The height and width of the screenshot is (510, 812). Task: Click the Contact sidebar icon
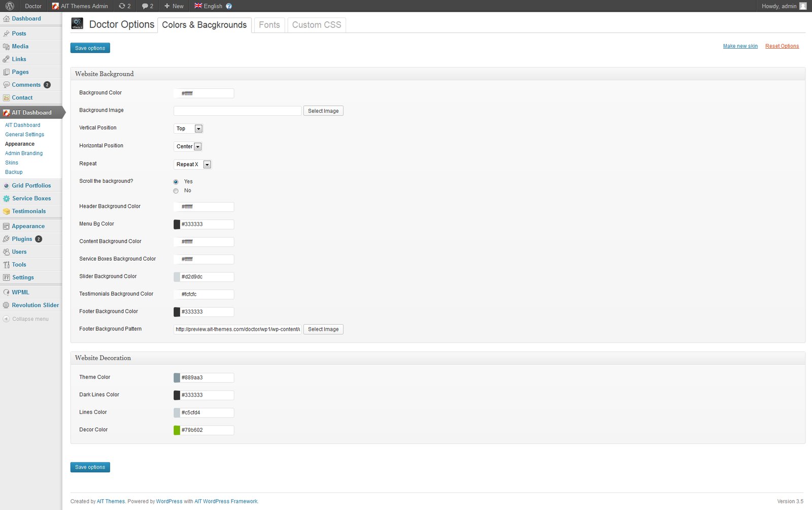click(6, 98)
